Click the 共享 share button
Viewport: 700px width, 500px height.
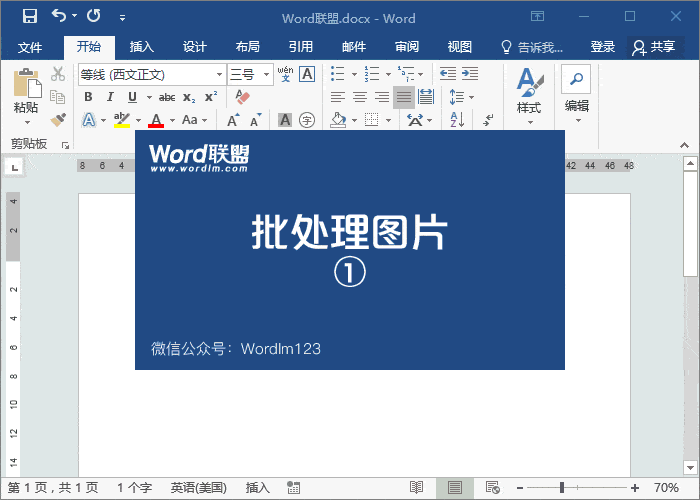(x=654, y=47)
